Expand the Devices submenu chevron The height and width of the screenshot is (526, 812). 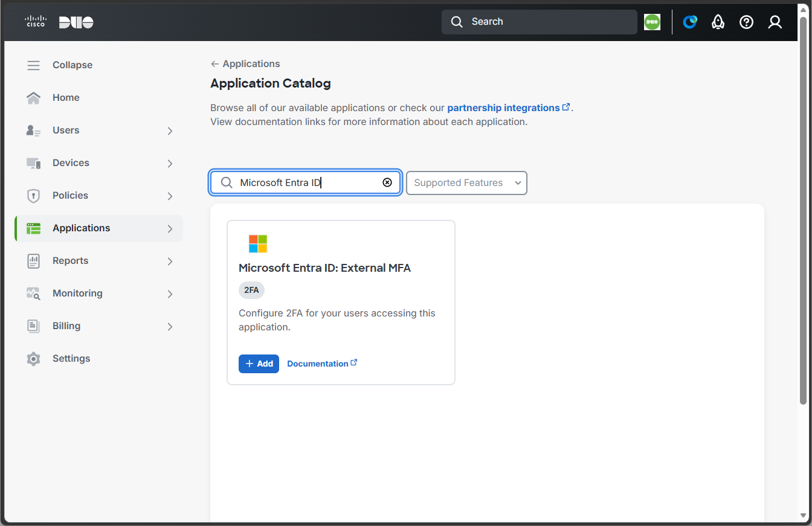170,164
